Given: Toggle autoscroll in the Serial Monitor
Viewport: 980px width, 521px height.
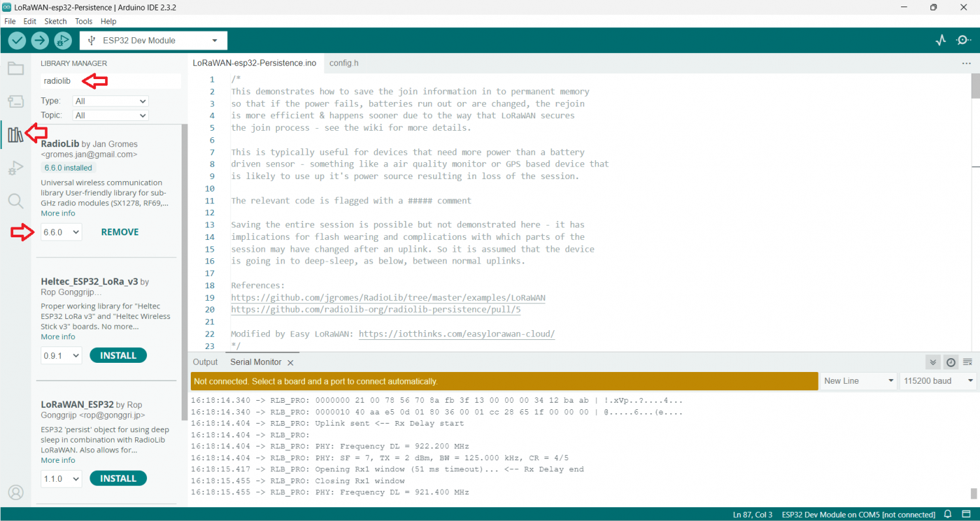Looking at the screenshot, I should 933,362.
